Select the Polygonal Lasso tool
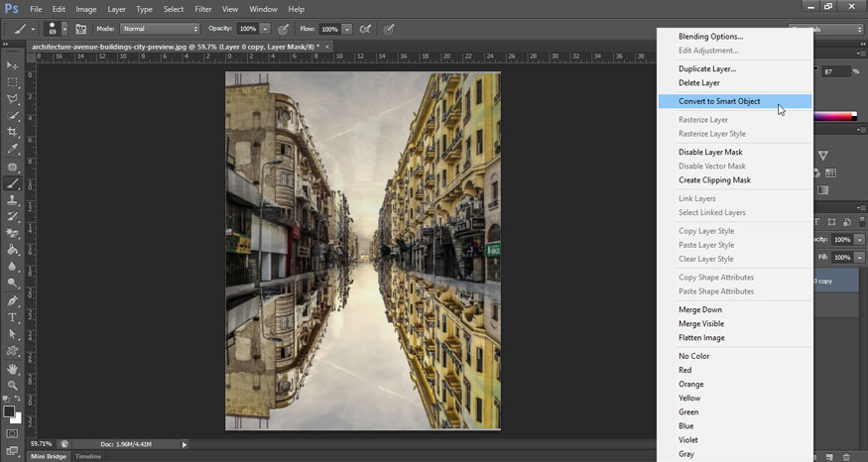This screenshot has height=462, width=868. coord(12,99)
